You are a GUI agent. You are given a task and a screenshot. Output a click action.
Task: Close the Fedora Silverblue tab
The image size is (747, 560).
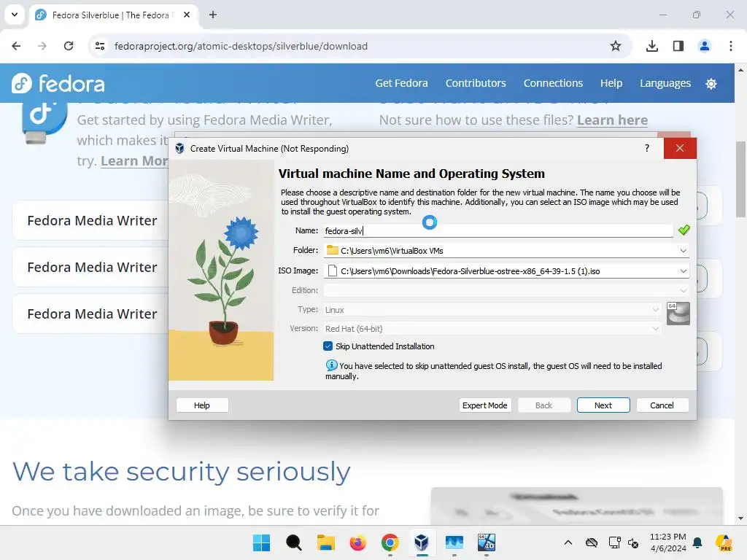point(187,15)
